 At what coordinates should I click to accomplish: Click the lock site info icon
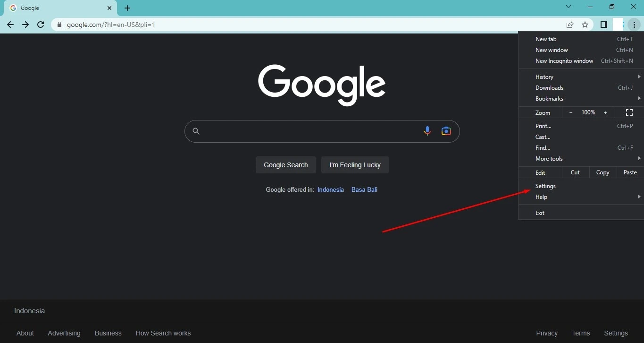point(59,25)
